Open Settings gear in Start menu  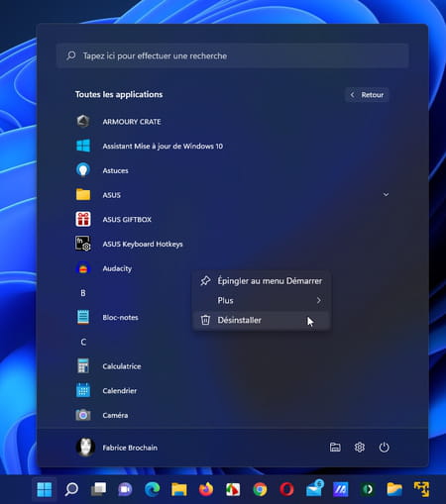click(360, 448)
